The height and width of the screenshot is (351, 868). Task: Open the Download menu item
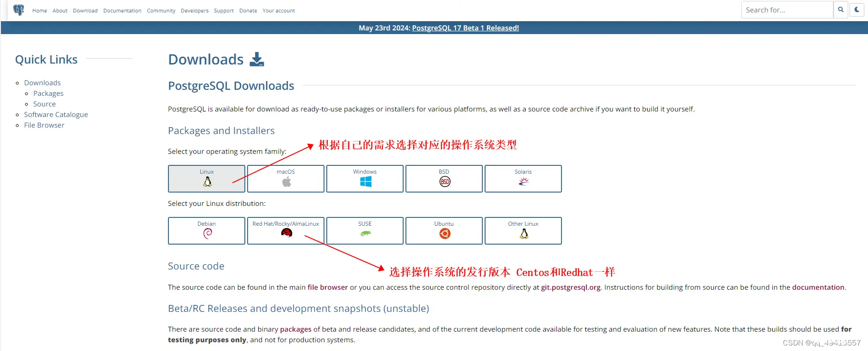[85, 11]
